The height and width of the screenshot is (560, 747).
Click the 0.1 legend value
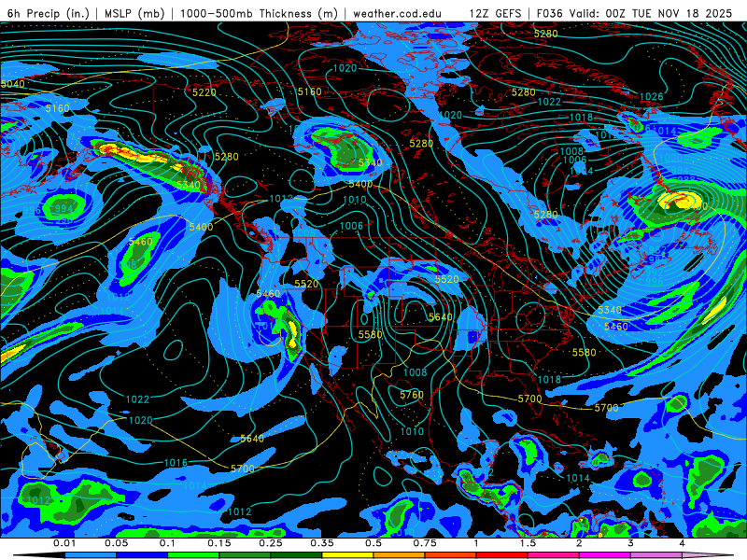167,543
